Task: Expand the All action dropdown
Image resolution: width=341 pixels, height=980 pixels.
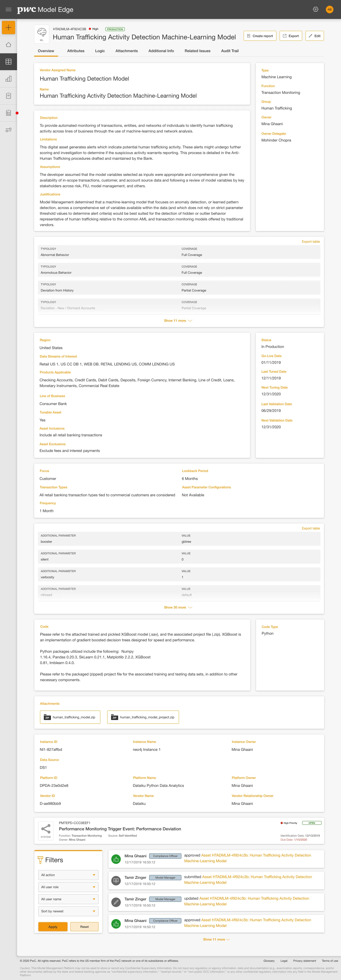Action: tap(68, 875)
